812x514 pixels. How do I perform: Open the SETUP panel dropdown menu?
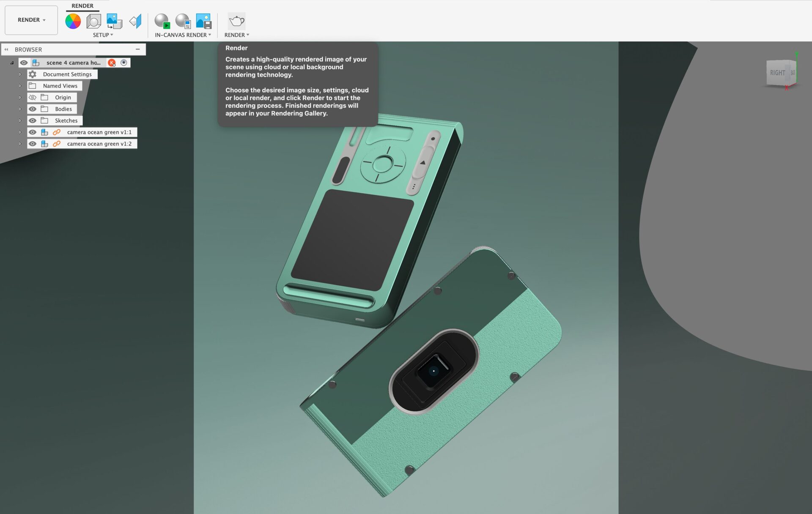coord(103,35)
